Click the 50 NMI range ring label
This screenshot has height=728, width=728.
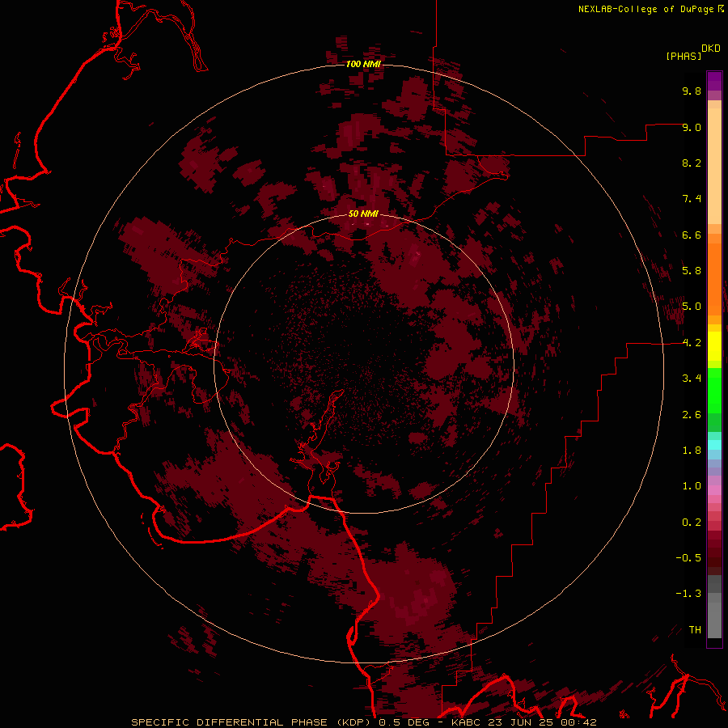[363, 214]
